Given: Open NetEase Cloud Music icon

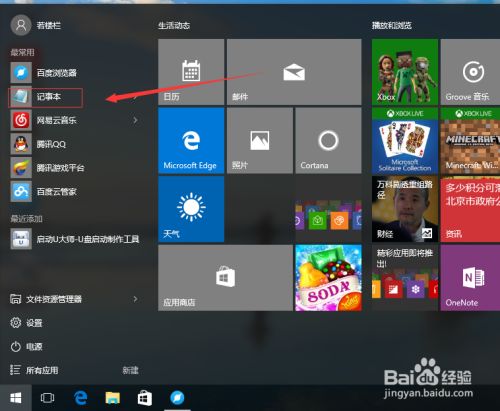Looking at the screenshot, I should click(x=21, y=120).
